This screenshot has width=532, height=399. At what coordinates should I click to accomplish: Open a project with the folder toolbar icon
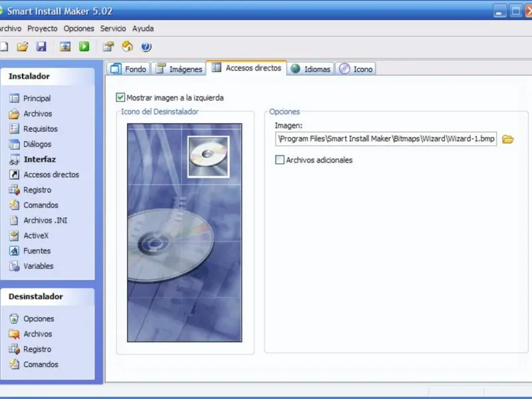[23, 47]
